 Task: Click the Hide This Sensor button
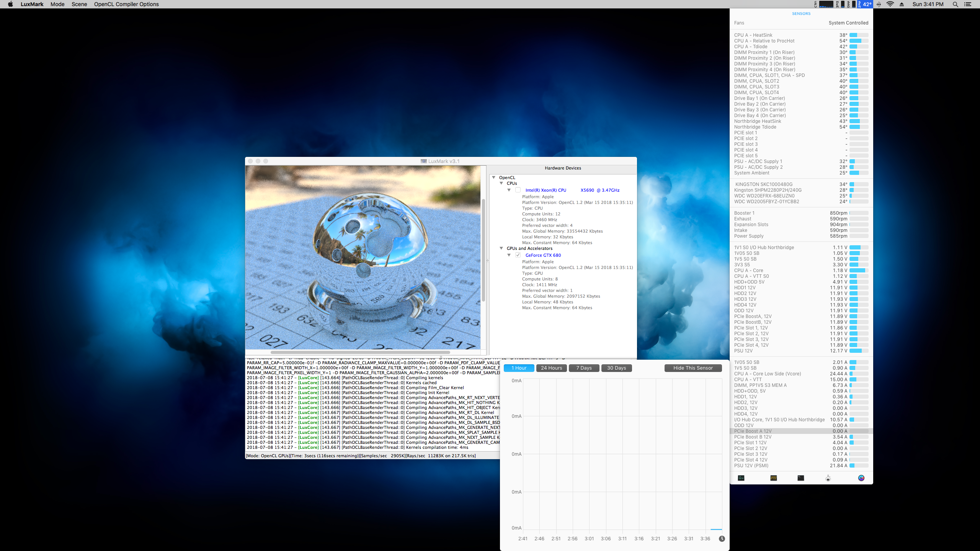pyautogui.click(x=693, y=368)
